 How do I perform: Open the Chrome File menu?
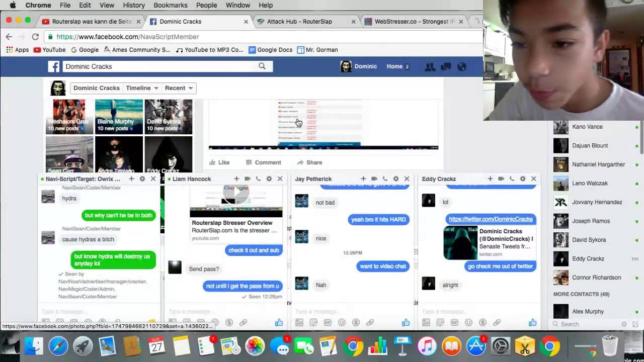pyautogui.click(x=65, y=5)
